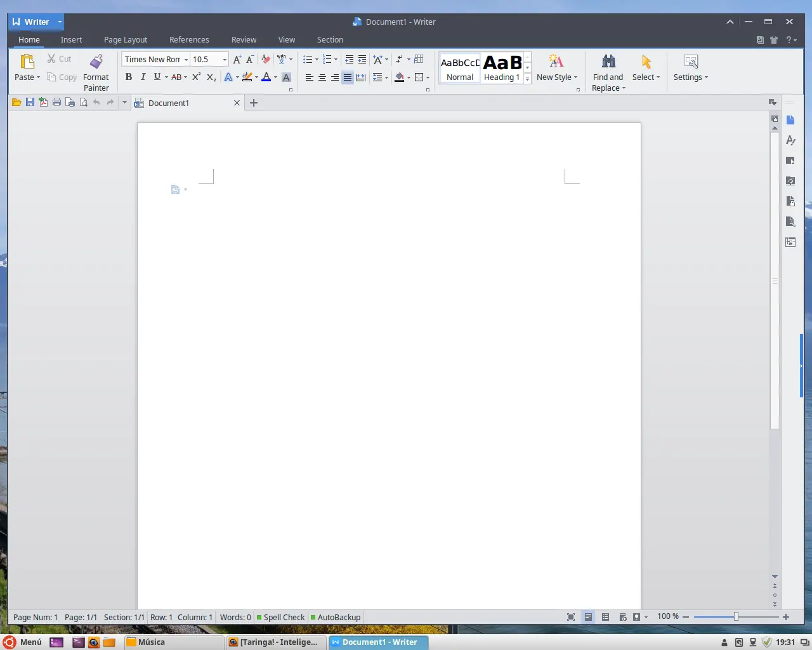The width and height of the screenshot is (812, 650).
Task: Open the Section tab
Action: click(330, 39)
